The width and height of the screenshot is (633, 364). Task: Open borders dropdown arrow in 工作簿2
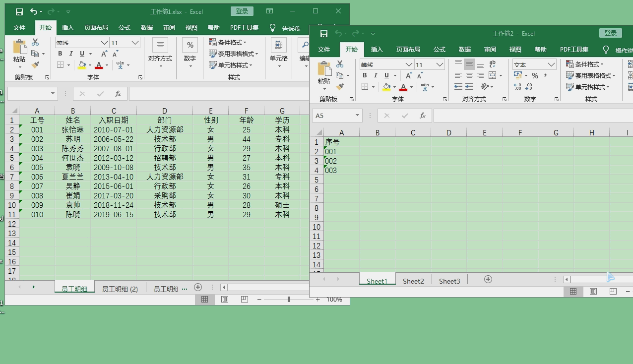373,87
